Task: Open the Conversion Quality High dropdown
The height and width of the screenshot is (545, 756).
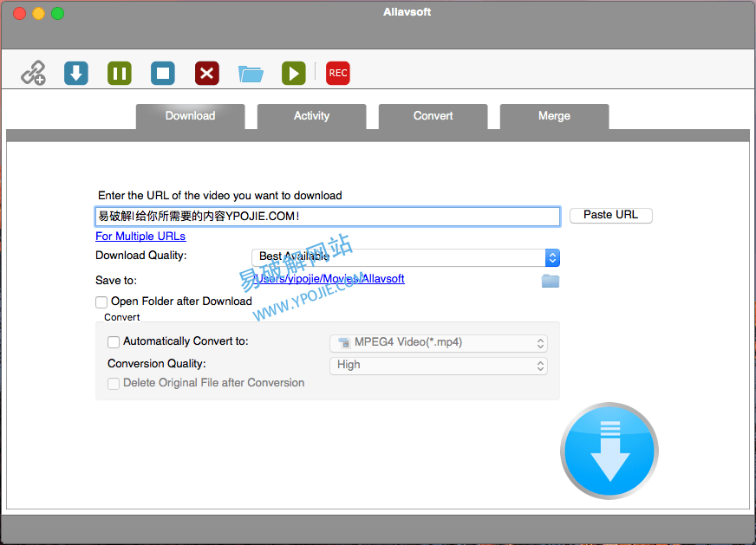Action: click(x=439, y=366)
